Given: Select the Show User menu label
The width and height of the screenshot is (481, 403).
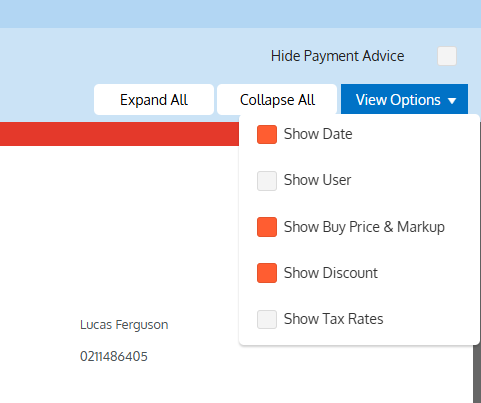Looking at the screenshot, I should pyautogui.click(x=317, y=180).
